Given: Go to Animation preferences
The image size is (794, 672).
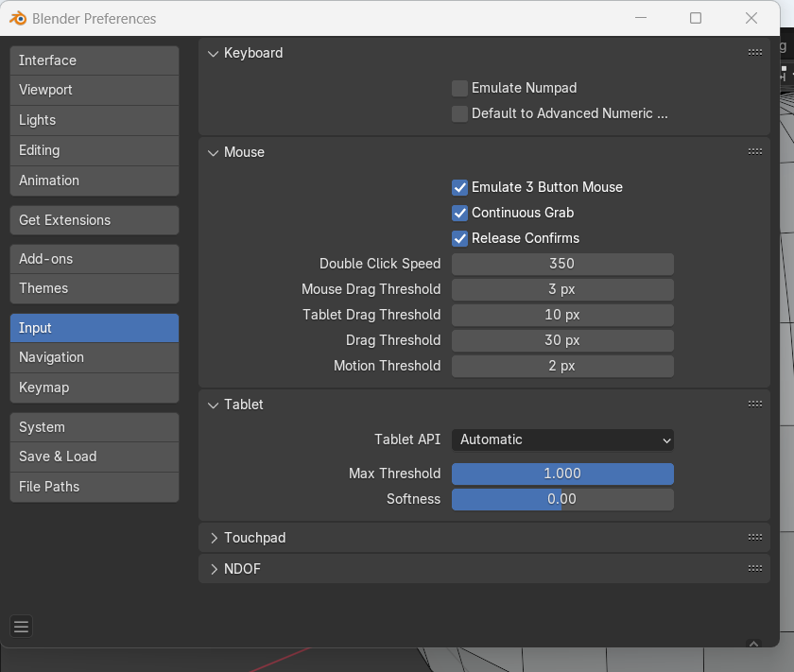Looking at the screenshot, I should coord(95,181).
